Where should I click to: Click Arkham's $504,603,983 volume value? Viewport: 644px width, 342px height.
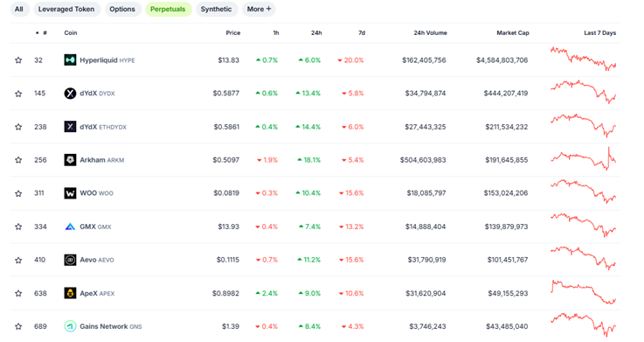[423, 160]
